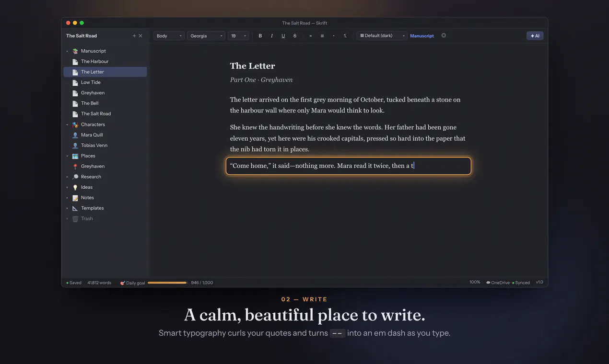Click the v1.0 version label

[x=539, y=283]
